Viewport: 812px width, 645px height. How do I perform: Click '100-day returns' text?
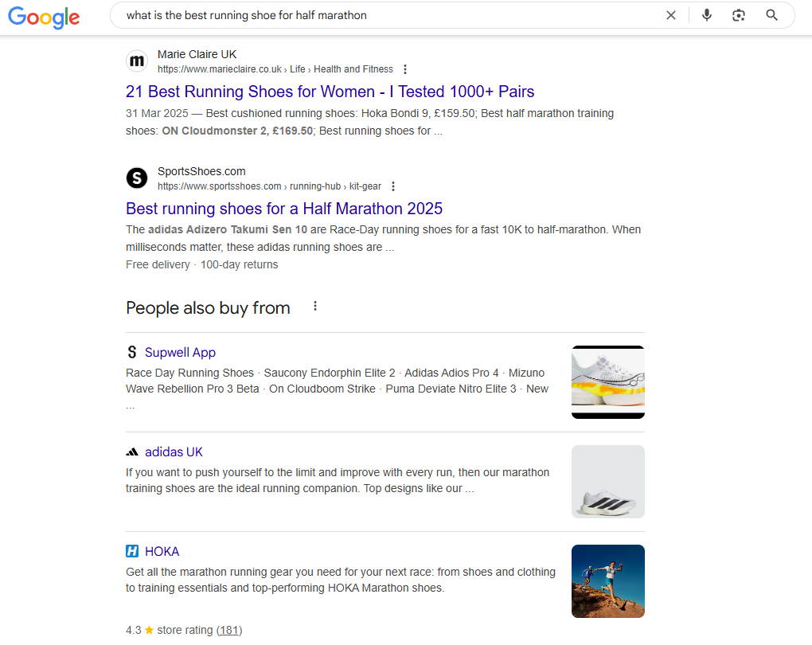tap(240, 264)
